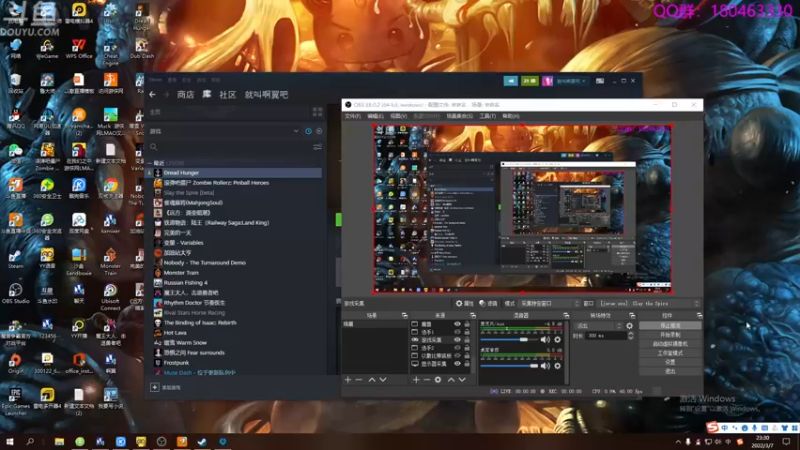Screen dimensions: 800x450
Task: Toggle lock on 游戏采集 source
Action: click(x=467, y=340)
